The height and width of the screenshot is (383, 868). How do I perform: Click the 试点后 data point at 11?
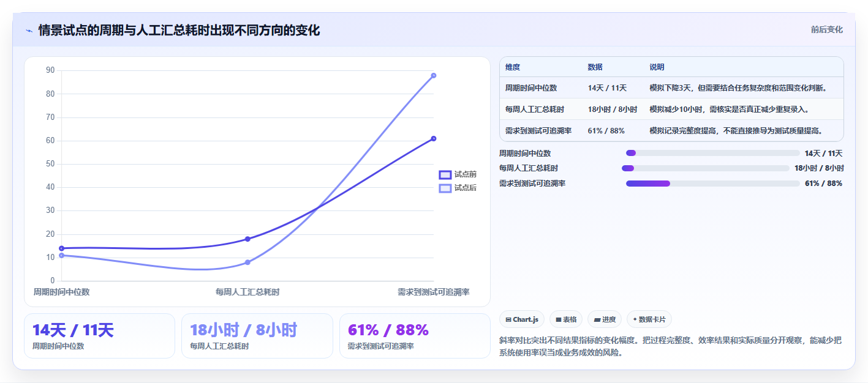tap(61, 255)
